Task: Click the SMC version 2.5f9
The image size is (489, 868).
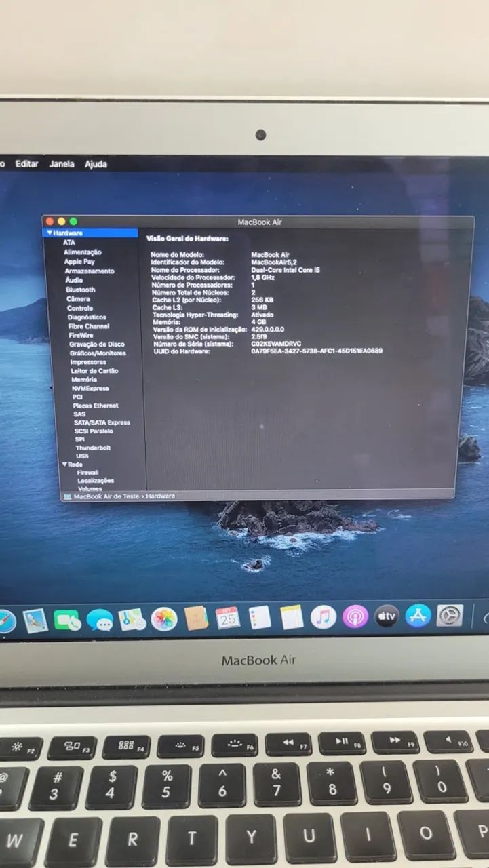Action: coord(259,336)
